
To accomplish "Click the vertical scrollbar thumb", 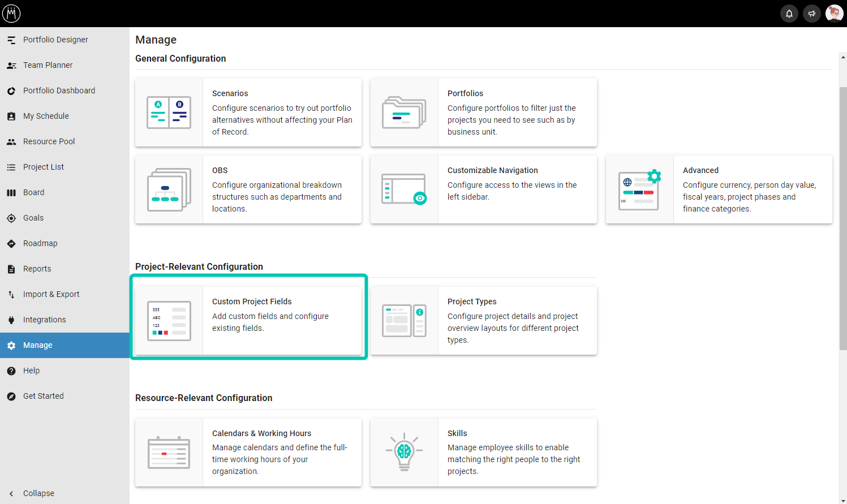I will 843,218.
